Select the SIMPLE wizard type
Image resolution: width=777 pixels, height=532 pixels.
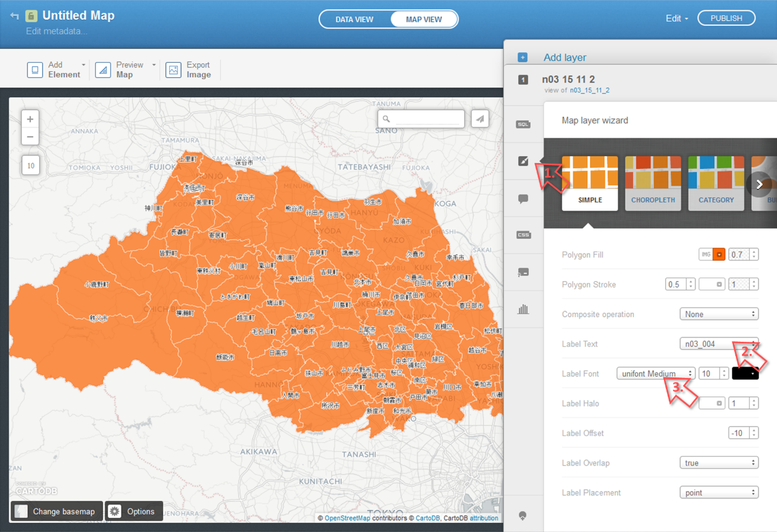[590, 183]
